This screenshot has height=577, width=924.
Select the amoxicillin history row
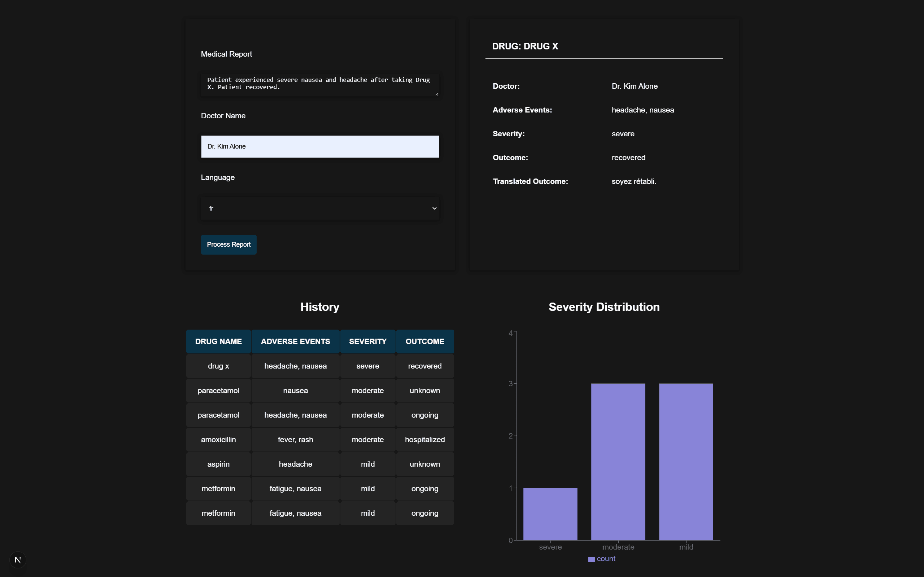[x=319, y=440]
